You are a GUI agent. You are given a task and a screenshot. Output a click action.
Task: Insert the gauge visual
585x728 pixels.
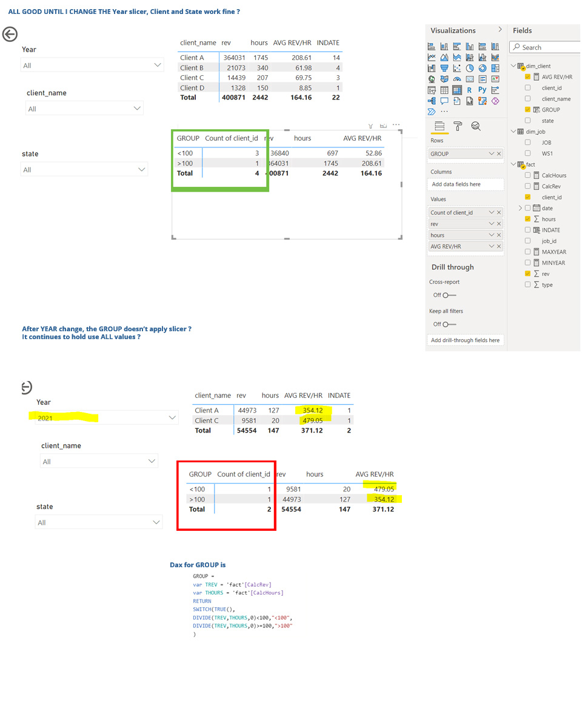coord(457,79)
